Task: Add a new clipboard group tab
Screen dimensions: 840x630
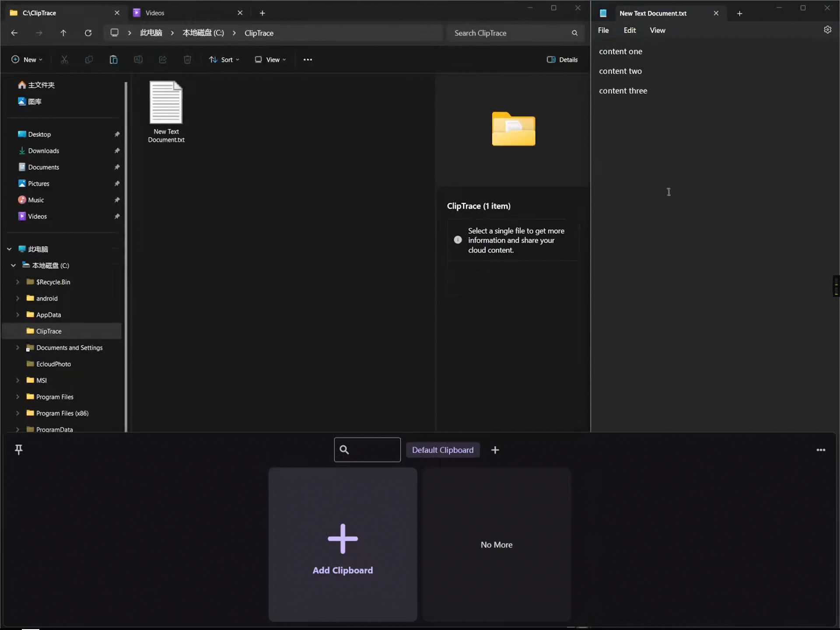Action: [495, 450]
